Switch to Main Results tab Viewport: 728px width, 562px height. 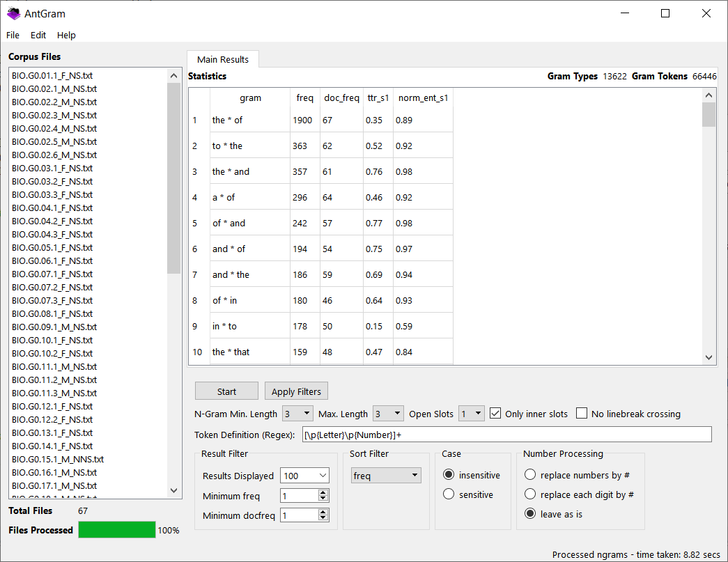point(223,60)
